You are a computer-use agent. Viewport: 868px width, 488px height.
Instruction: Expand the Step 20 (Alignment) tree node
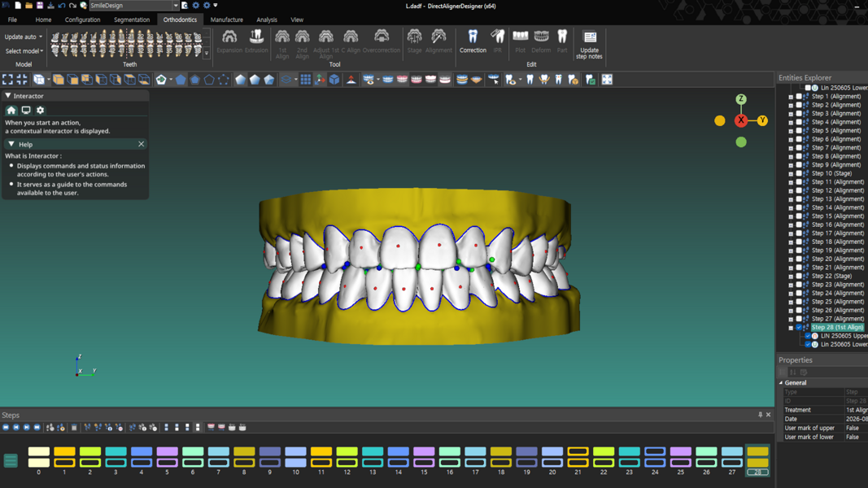click(x=791, y=259)
